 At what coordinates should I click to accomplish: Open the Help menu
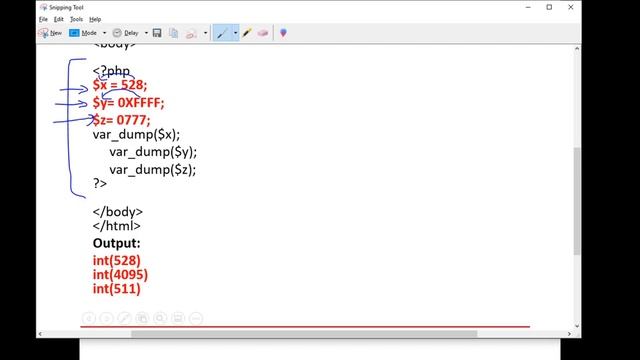click(x=95, y=19)
